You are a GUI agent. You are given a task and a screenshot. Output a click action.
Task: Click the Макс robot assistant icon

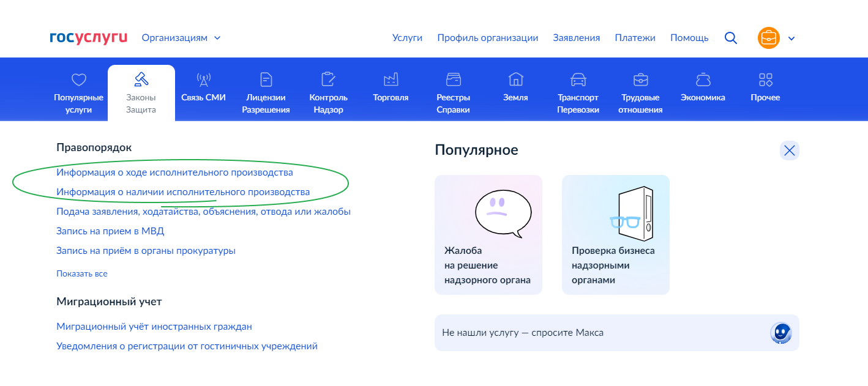(780, 333)
